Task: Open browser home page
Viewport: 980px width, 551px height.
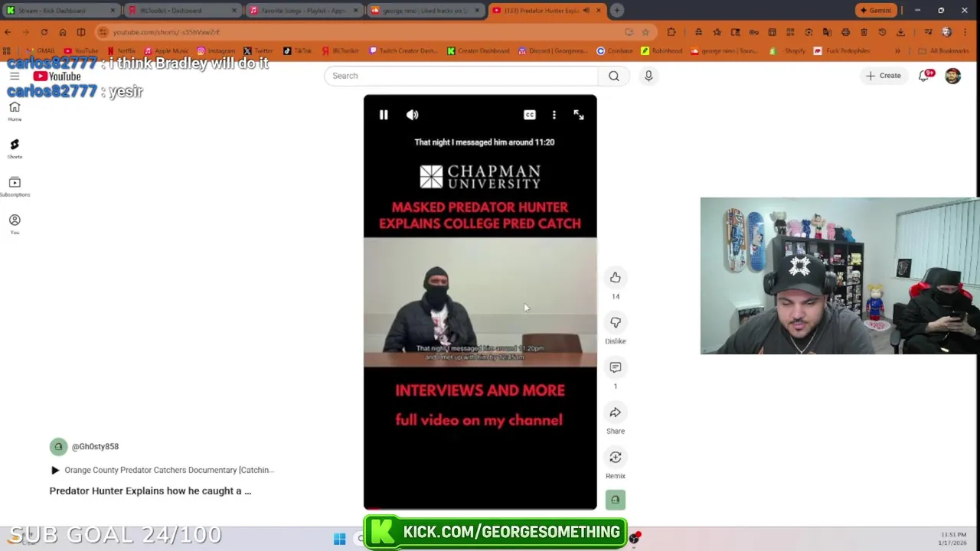Action: [63, 32]
